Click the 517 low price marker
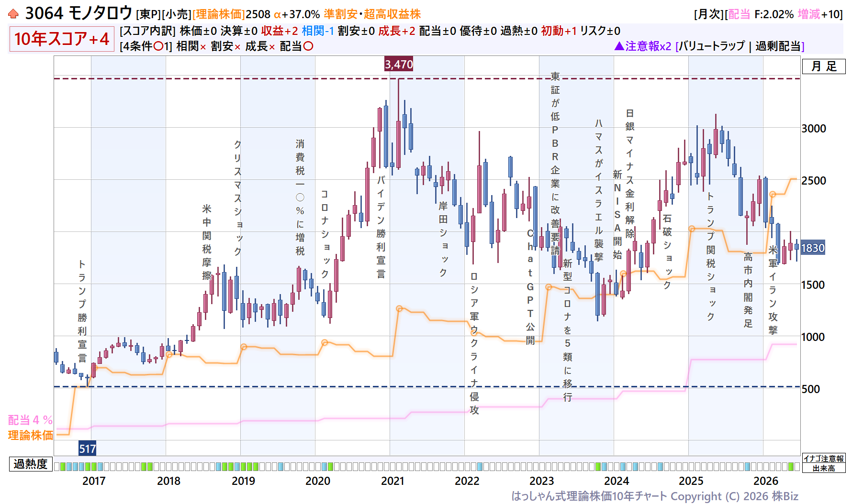Image resolution: width=852 pixels, height=504 pixels. (88, 449)
